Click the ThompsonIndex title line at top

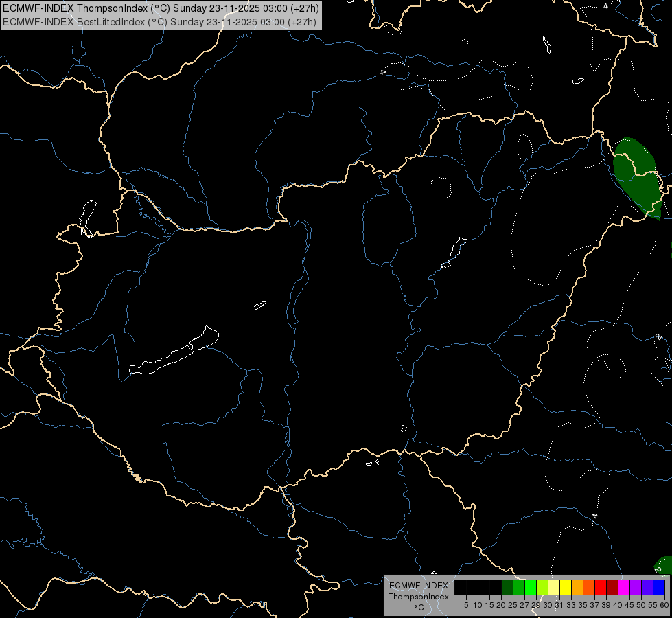pyautogui.click(x=161, y=8)
